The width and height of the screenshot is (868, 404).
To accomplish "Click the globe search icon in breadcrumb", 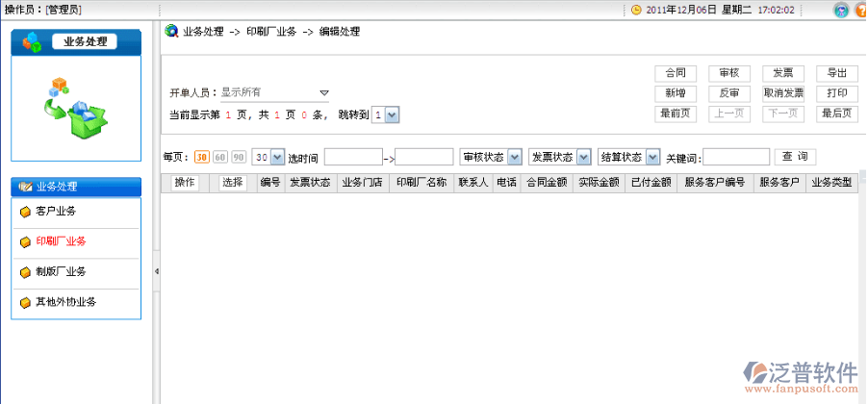I will [x=171, y=31].
